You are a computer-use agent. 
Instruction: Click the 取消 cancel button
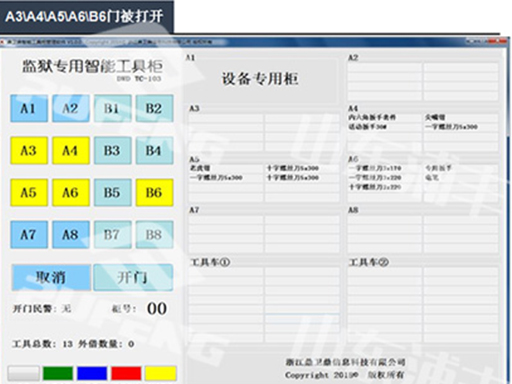pos(51,277)
